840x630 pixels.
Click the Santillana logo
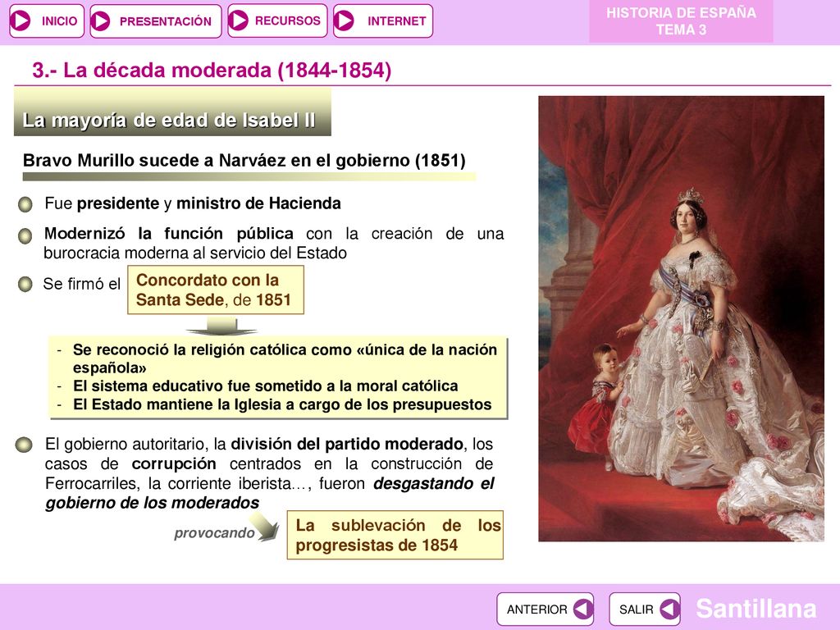756,609
